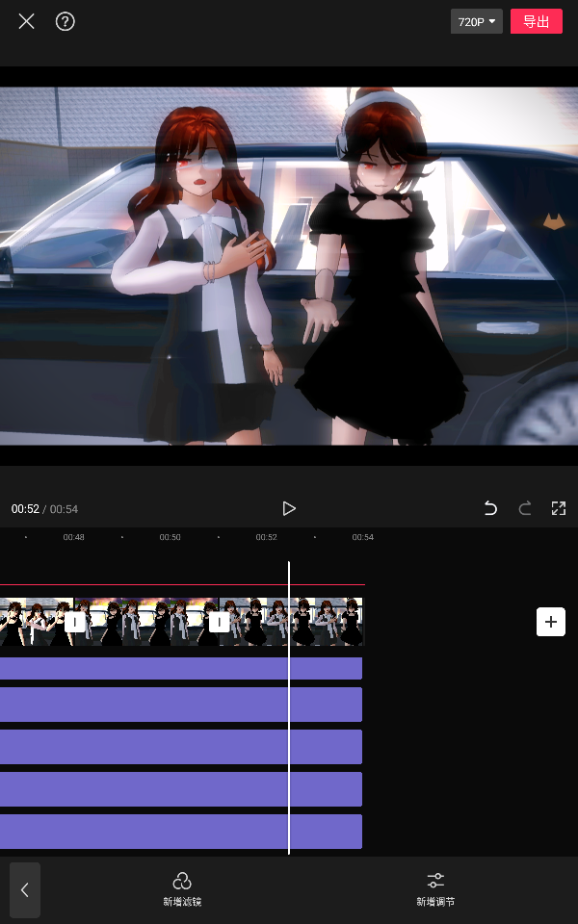Close the editor with the X icon
The image size is (578, 924).
click(26, 22)
